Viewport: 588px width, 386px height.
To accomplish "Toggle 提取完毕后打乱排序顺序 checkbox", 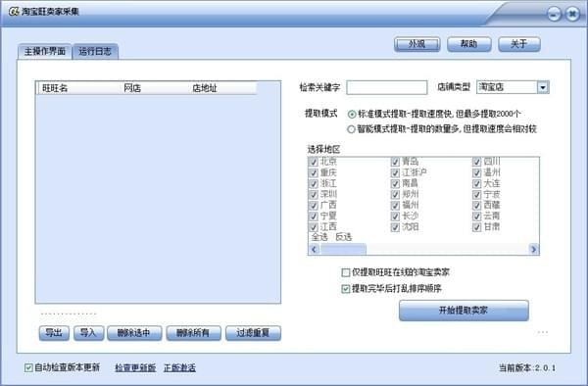I will point(346,289).
